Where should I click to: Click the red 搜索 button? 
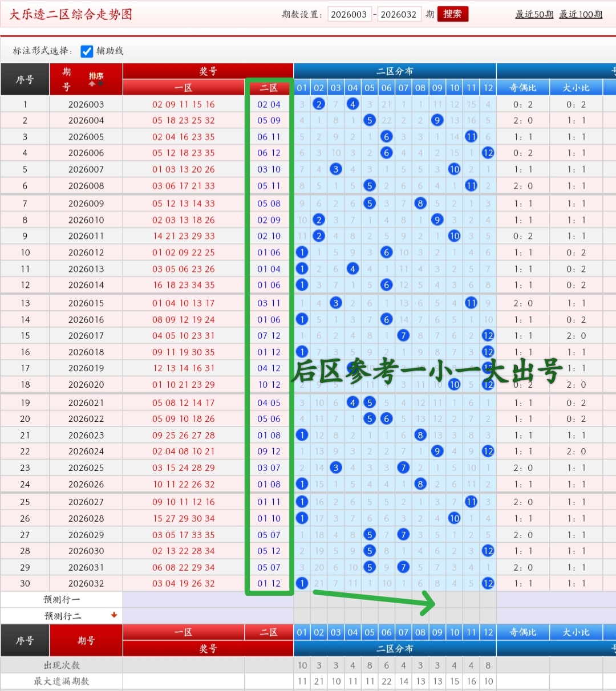coord(452,14)
